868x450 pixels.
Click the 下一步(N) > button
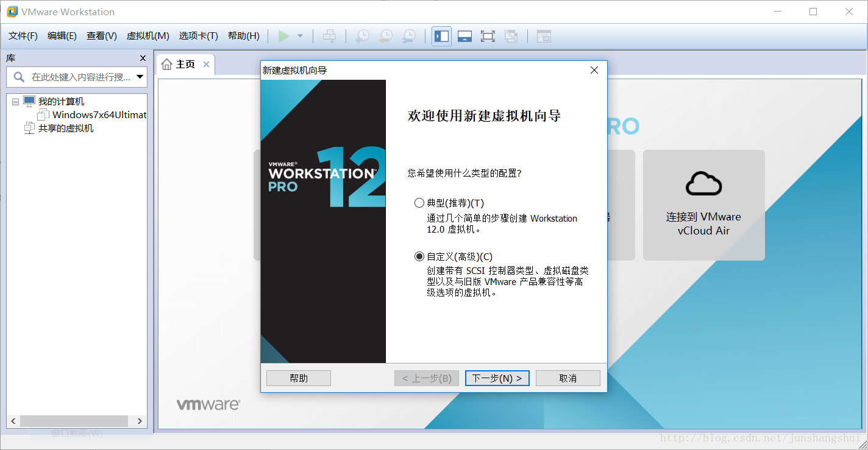497,378
